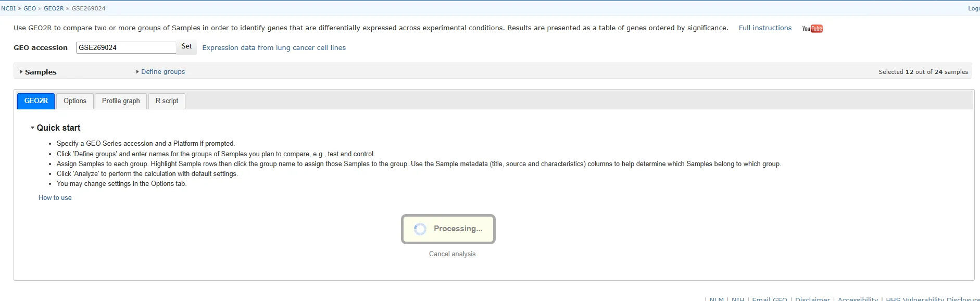Click the How to use link
This screenshot has height=301, width=980.
(x=55, y=198)
